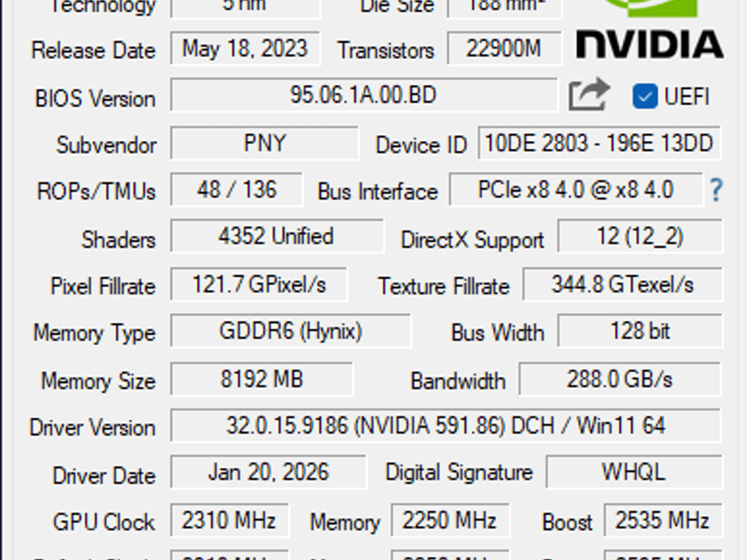Toggle the UEFI checkbox
This screenshot has height=560, width=747.
[645, 96]
